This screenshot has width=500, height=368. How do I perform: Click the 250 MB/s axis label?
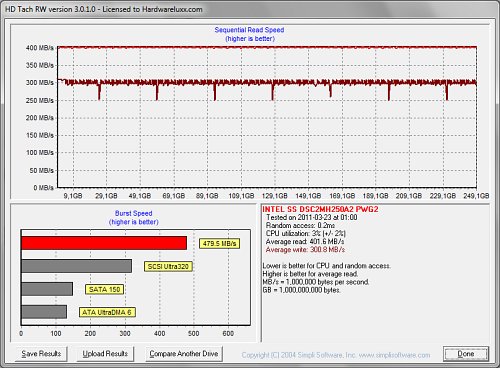pos(40,100)
